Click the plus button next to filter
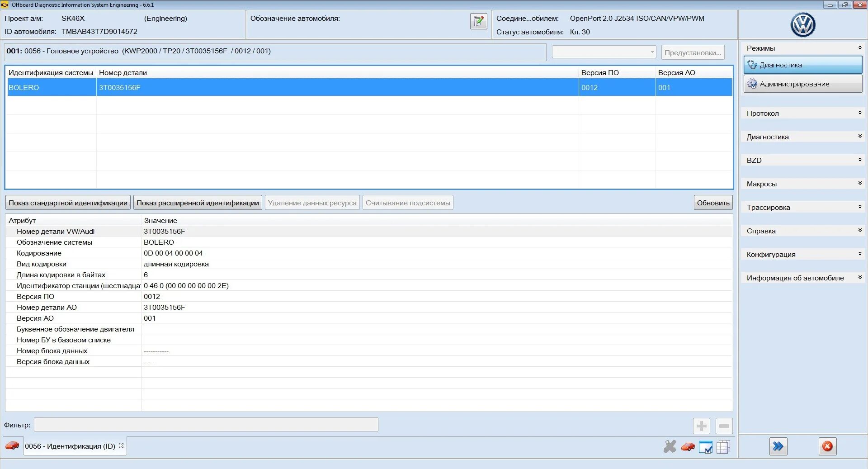The height and width of the screenshot is (469, 868). pyautogui.click(x=702, y=426)
